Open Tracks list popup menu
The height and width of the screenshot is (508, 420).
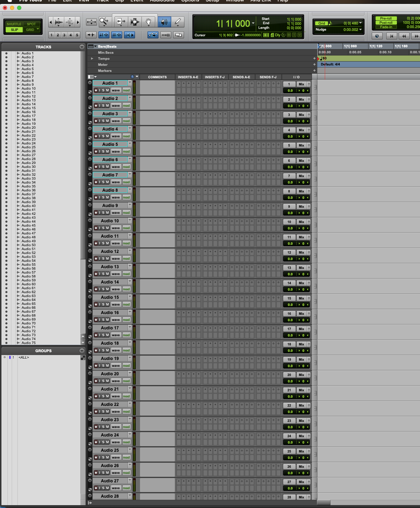point(82,47)
